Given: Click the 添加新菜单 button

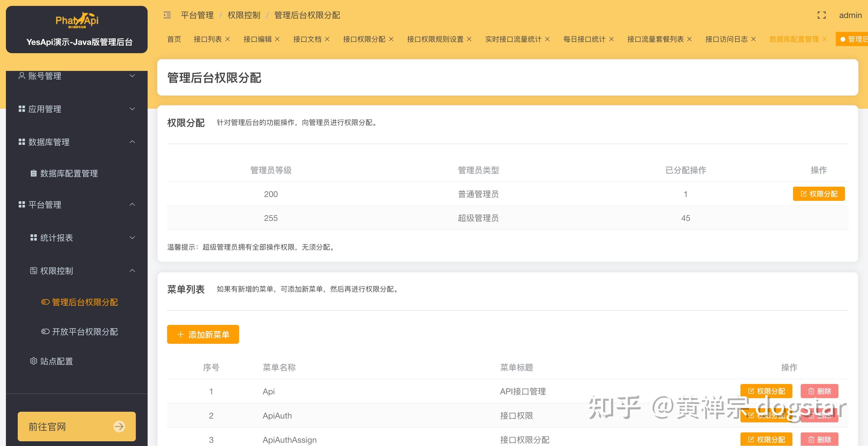Looking at the screenshot, I should (x=203, y=334).
